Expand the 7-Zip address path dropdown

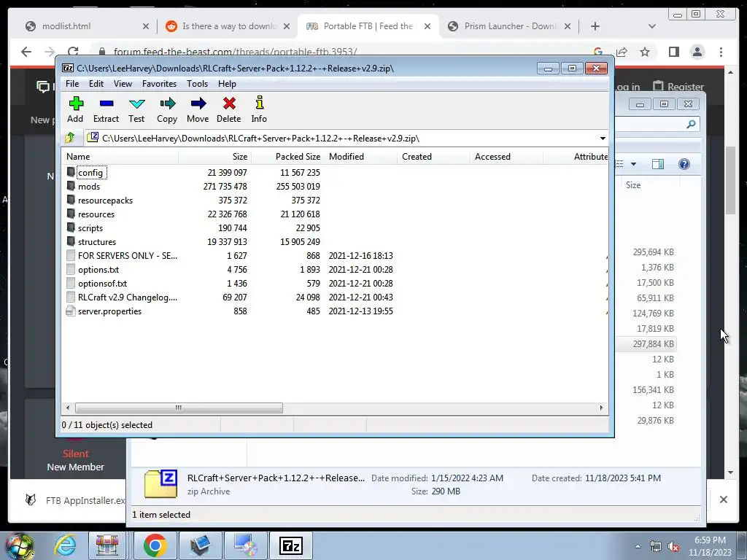click(603, 138)
